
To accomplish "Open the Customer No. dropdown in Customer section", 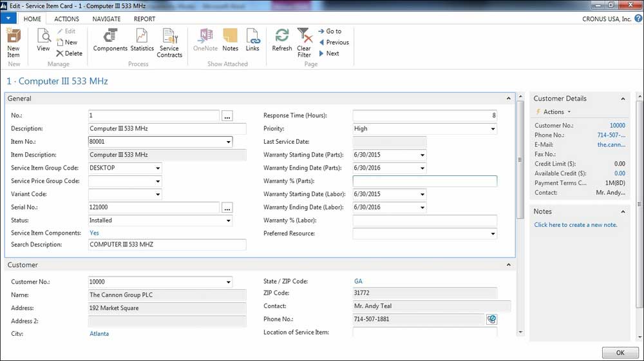I will pos(229,282).
